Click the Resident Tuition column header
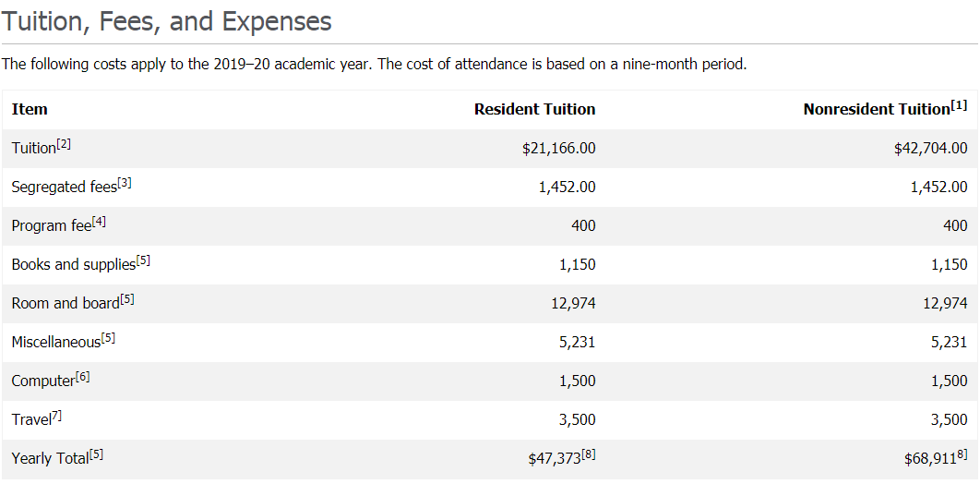The width and height of the screenshot is (980, 484). pos(534,109)
